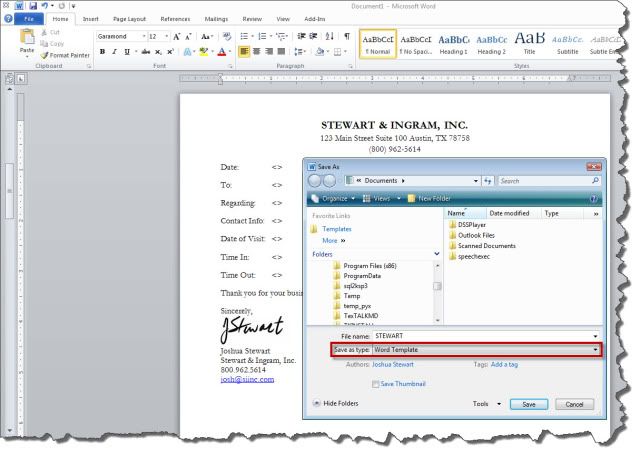The image size is (640, 454).
Task: Open the Change Case menu
Action: coord(207,37)
